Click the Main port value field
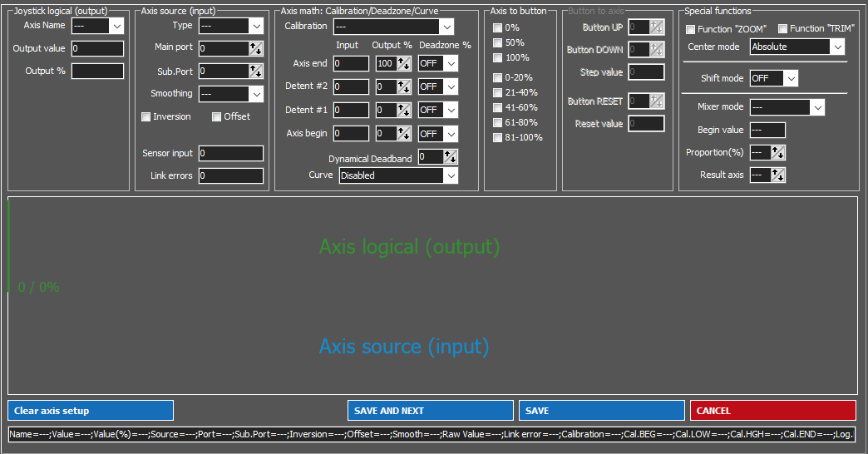Image resolution: width=868 pixels, height=454 pixels. pos(224,49)
